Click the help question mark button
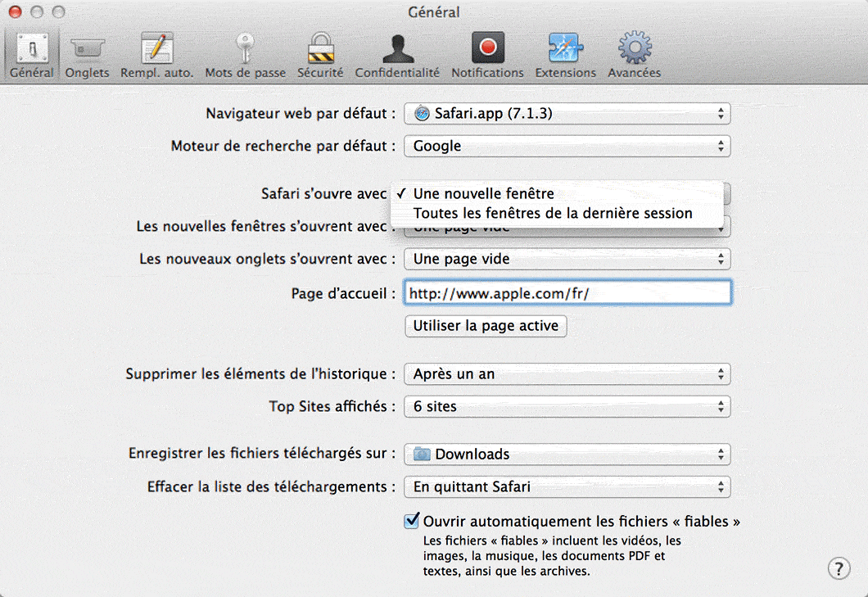Screen dimensions: 868x597 (838, 568)
